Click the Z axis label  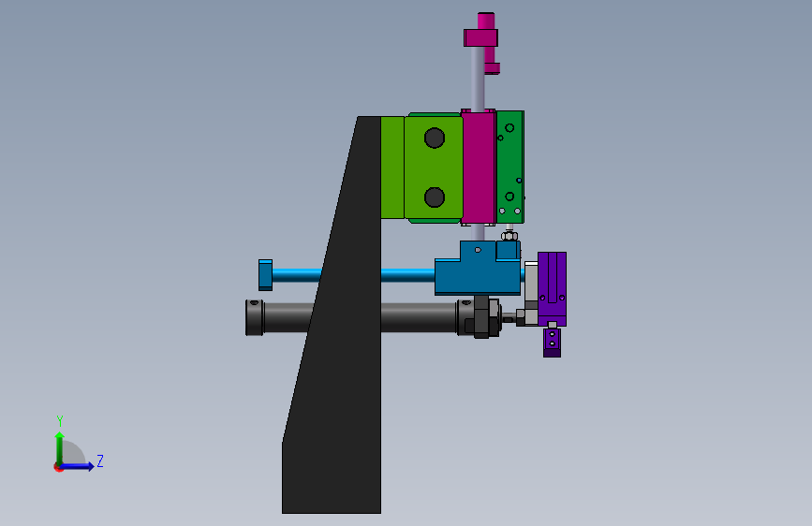pyautogui.click(x=100, y=460)
